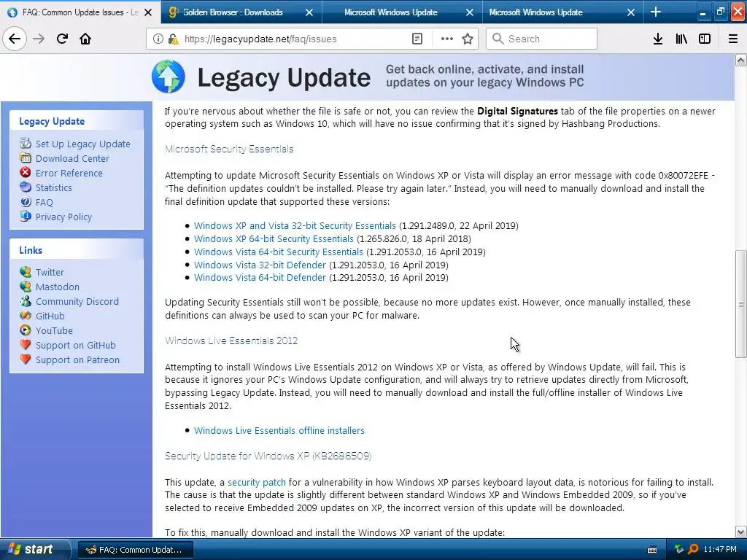Click the vertical scrollbar thumb
Viewport: 747px width, 560px height.
740,304
